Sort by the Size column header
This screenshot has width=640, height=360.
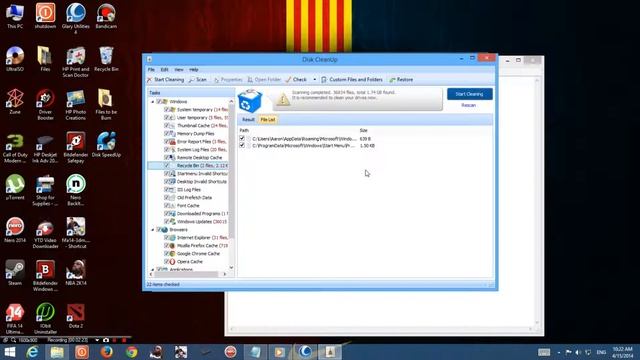363,130
